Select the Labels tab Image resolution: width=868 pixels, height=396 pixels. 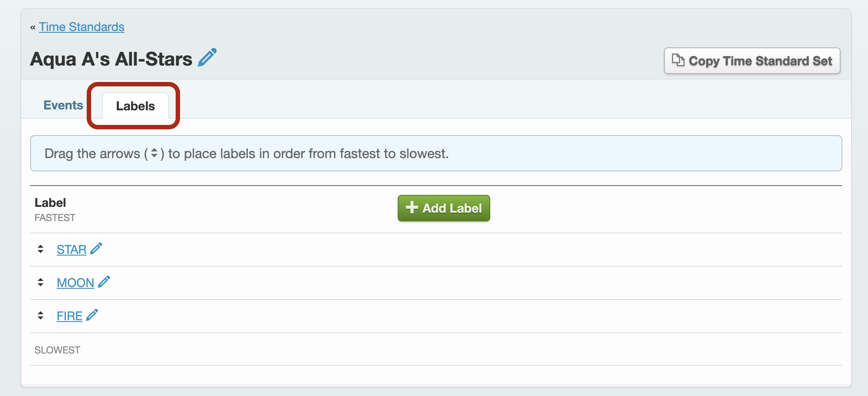[x=135, y=106]
